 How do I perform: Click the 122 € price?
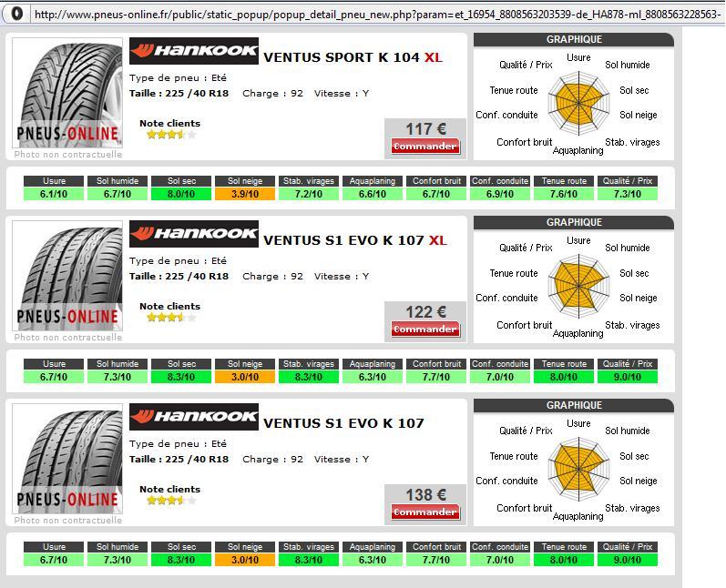tap(425, 312)
